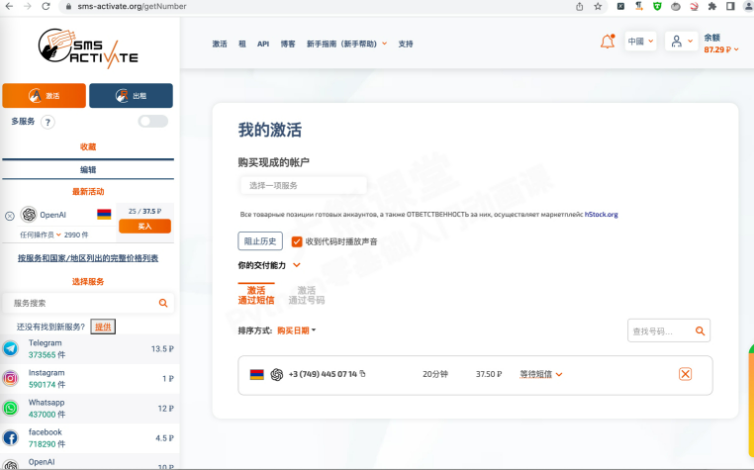Click the OpenAI logo in activation row

(276, 374)
